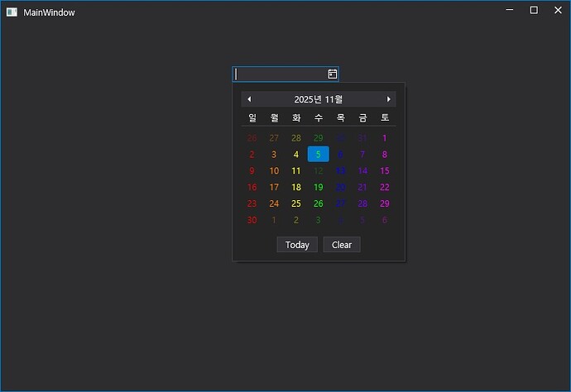
Task: Select November 24 in calendar
Action: (x=274, y=203)
